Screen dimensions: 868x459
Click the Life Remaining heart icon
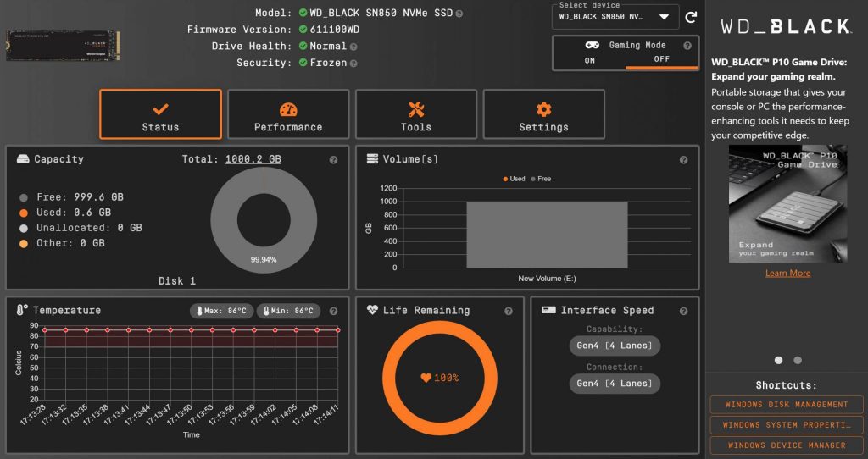coord(372,310)
